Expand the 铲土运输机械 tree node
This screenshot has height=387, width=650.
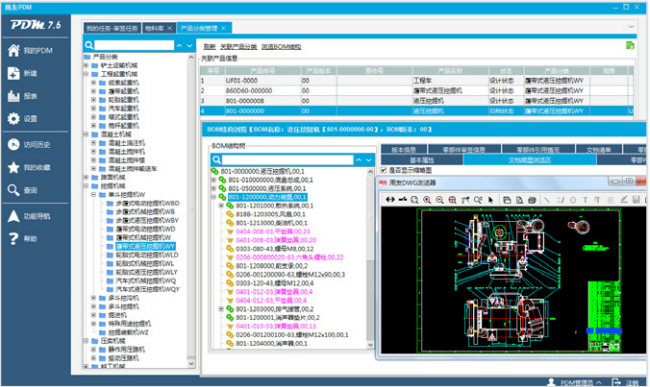[x=86, y=65]
